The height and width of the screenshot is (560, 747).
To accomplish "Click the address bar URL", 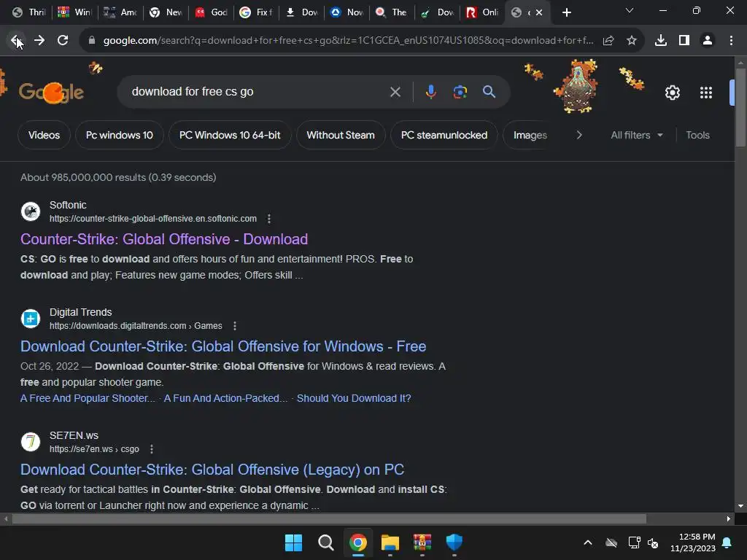I will 348,41.
